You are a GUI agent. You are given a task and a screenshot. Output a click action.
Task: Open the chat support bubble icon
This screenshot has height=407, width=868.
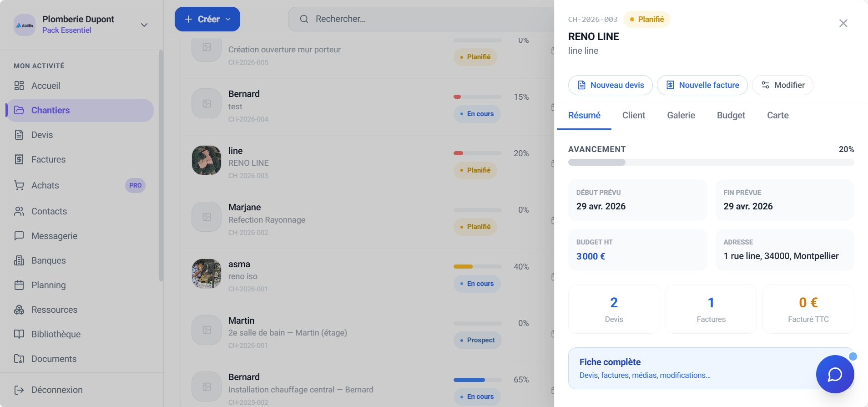(x=835, y=374)
